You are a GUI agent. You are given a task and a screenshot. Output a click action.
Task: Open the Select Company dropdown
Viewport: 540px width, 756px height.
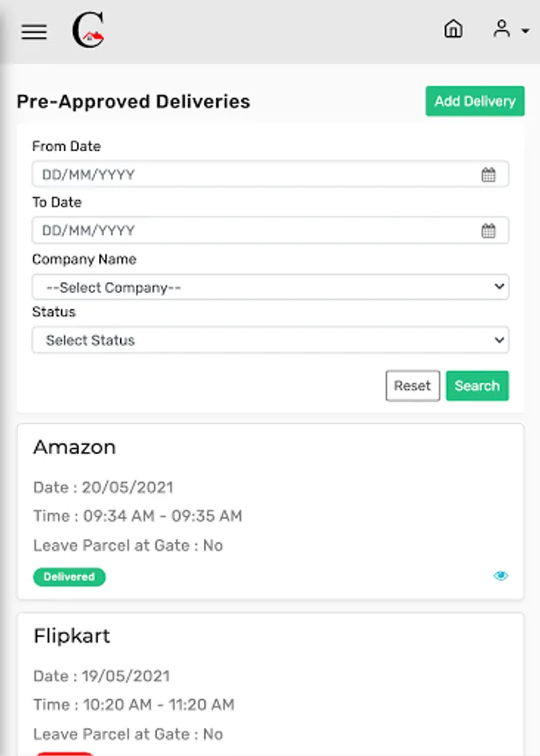(x=270, y=287)
